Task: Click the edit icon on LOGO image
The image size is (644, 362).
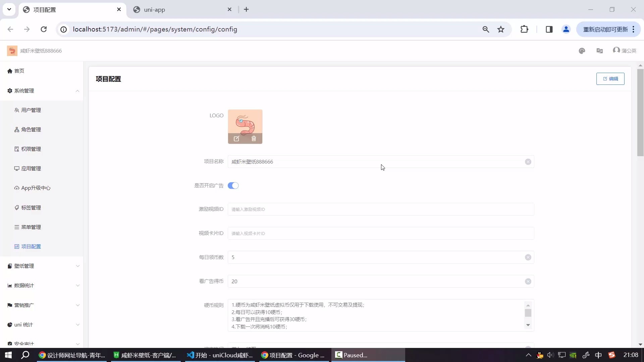Action: (236, 139)
